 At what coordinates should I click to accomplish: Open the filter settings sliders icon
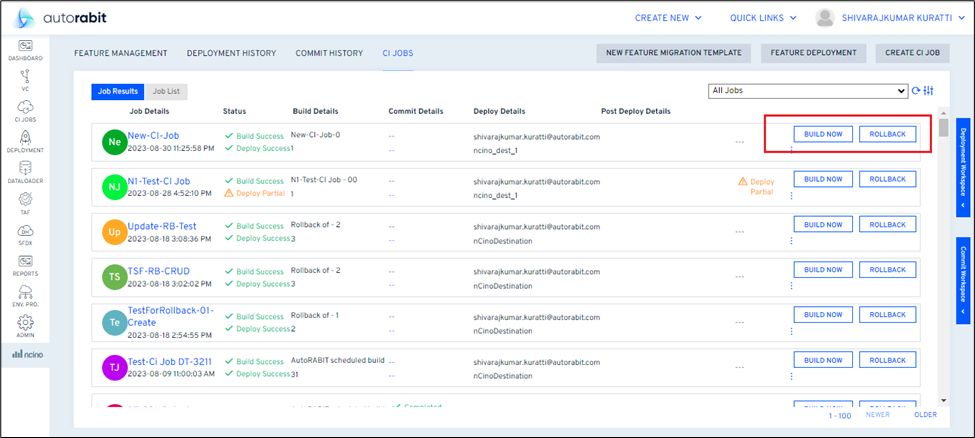click(x=928, y=91)
